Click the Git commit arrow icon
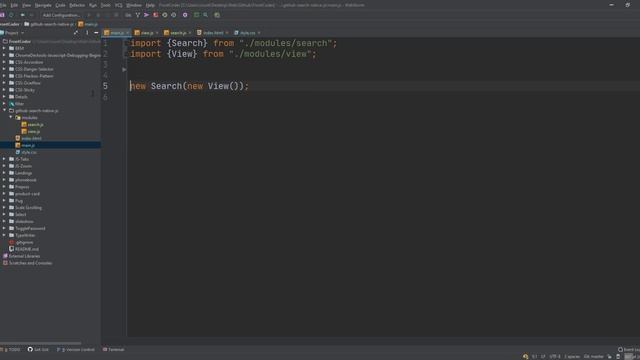640x360 pixels. 146,15
